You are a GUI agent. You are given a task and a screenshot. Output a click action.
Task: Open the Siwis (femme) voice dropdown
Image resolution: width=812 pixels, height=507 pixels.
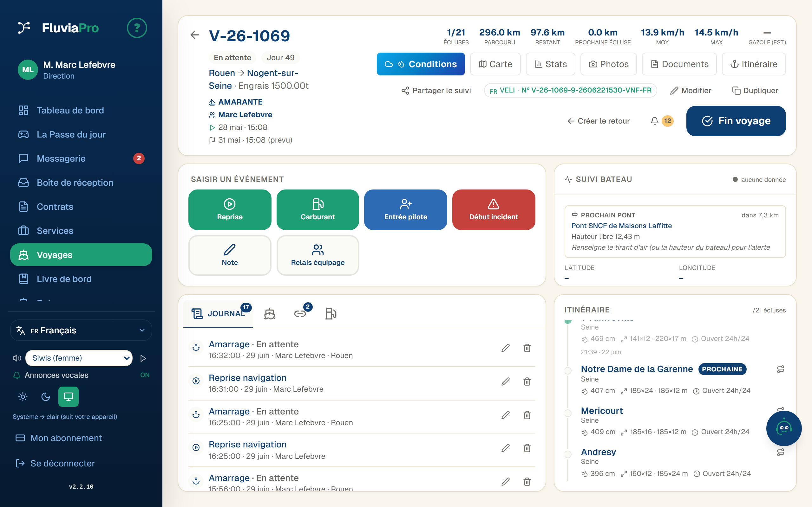pyautogui.click(x=79, y=358)
